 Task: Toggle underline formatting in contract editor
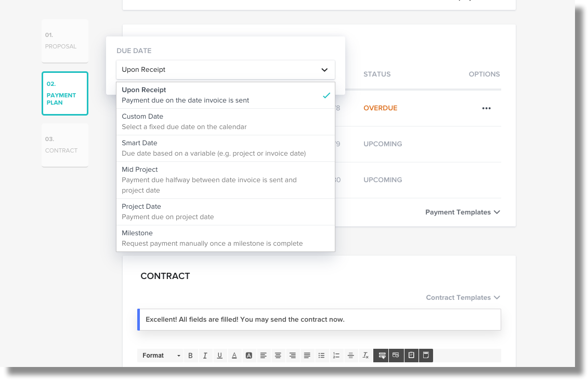(219, 356)
